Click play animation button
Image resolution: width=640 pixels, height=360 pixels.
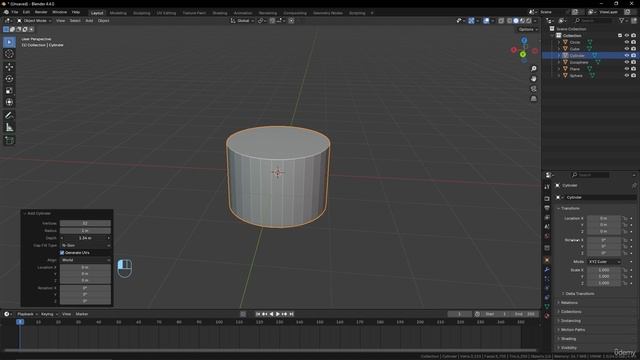[x=278, y=314]
